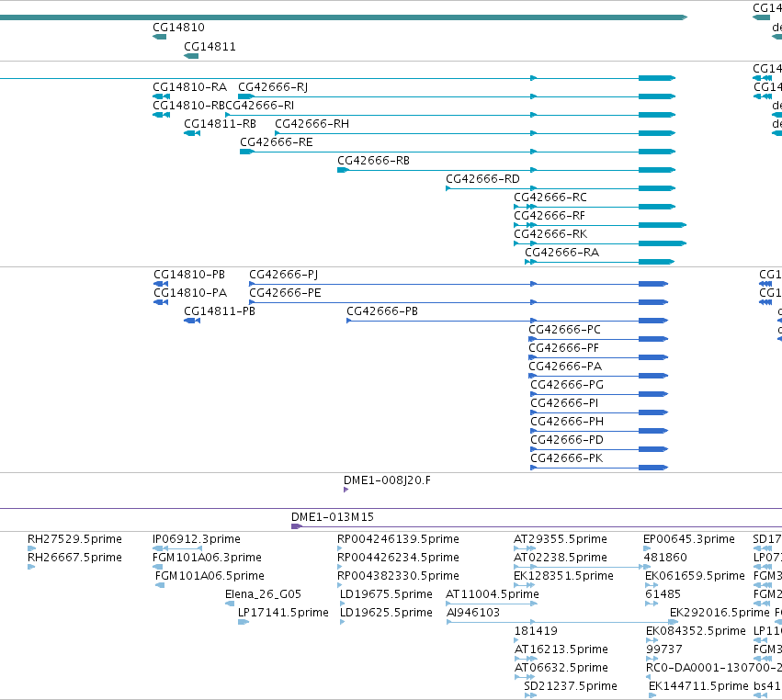The width and height of the screenshot is (782, 700).
Task: Click the IP06912.3prime EST label
Action: (196, 539)
